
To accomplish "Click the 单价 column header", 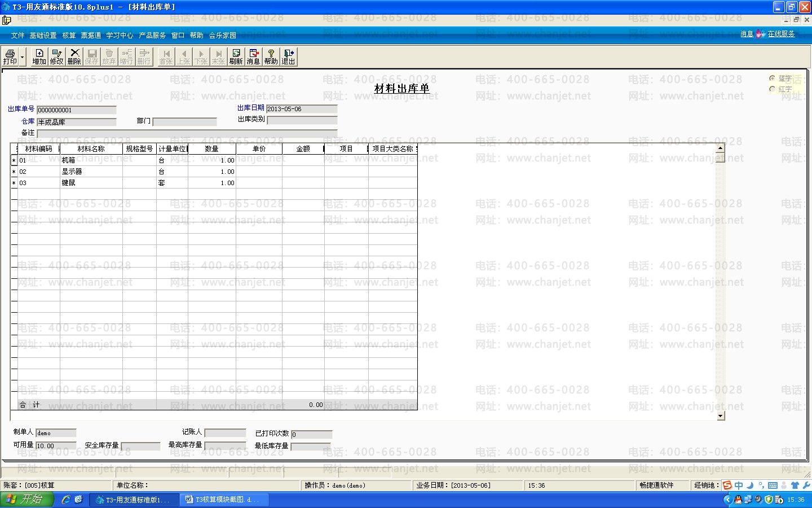I will [x=259, y=149].
